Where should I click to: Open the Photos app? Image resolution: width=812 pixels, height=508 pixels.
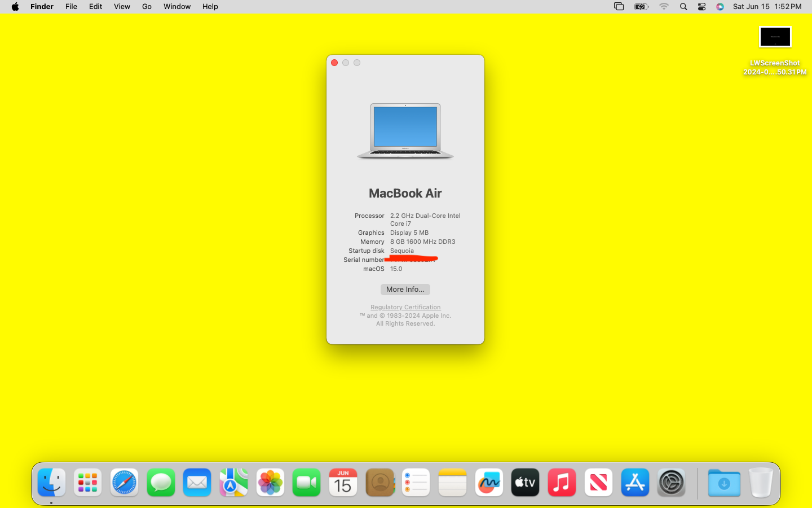pyautogui.click(x=270, y=483)
